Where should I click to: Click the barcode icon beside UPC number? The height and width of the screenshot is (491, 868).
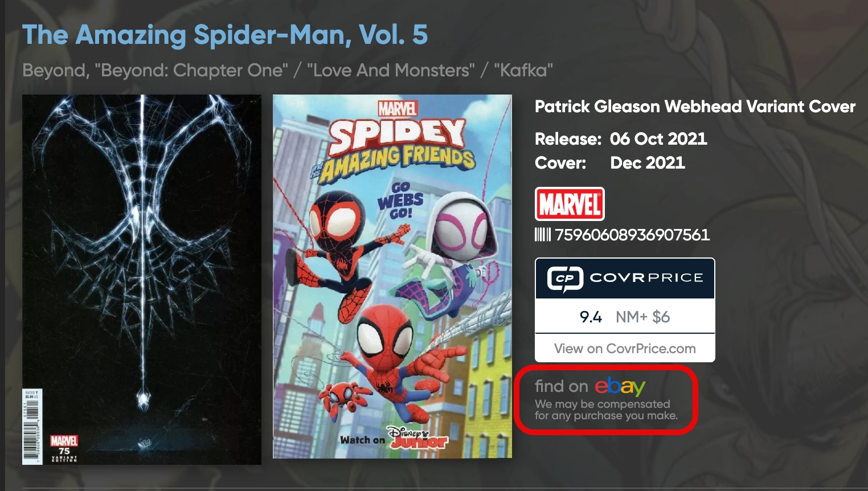(543, 235)
